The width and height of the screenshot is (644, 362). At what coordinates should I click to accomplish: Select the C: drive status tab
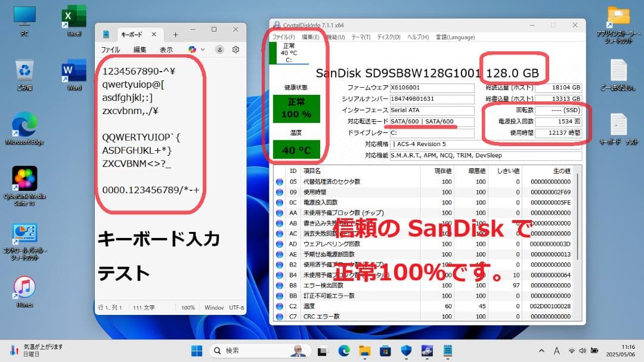click(289, 53)
